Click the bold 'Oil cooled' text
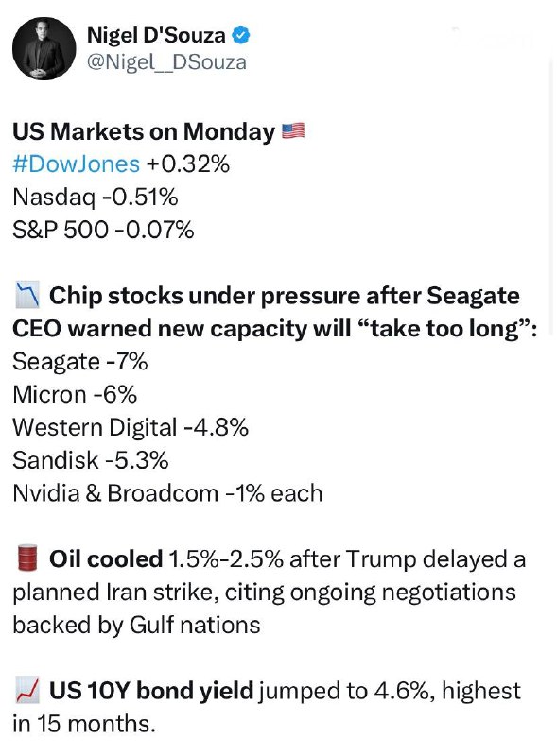The width and height of the screenshot is (557, 756). (x=106, y=559)
